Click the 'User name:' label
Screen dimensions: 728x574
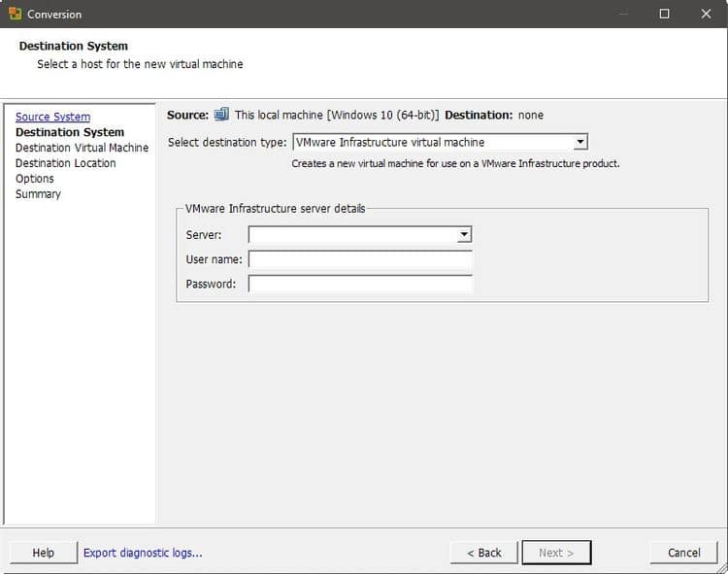click(215, 259)
